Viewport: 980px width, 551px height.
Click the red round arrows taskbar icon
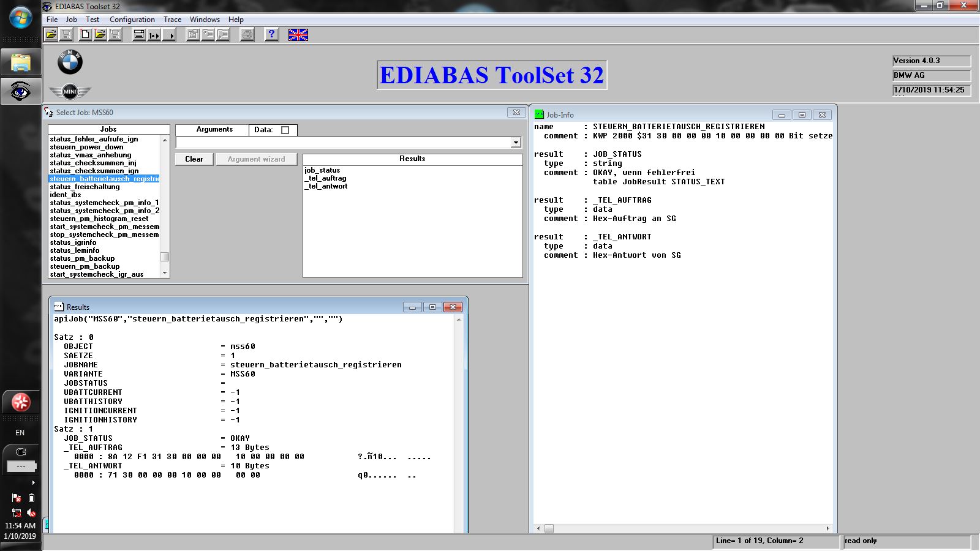(21, 402)
